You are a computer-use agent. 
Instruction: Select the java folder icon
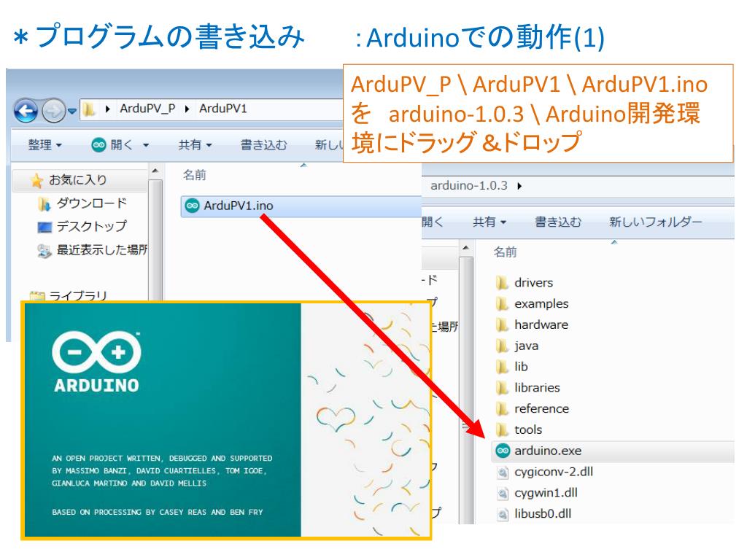coord(502,346)
